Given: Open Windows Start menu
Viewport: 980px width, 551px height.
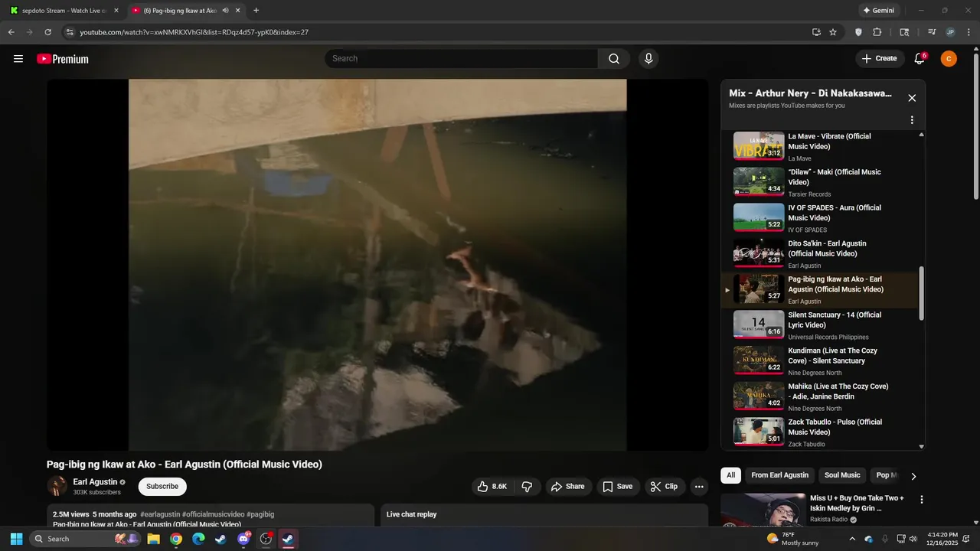Looking at the screenshot, I should [x=16, y=539].
